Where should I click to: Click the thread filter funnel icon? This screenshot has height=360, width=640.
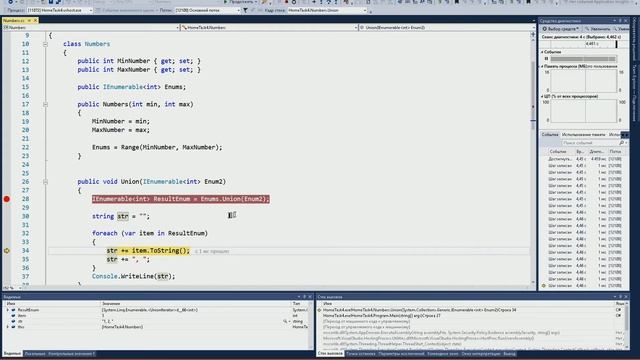pyautogui.click(x=245, y=10)
